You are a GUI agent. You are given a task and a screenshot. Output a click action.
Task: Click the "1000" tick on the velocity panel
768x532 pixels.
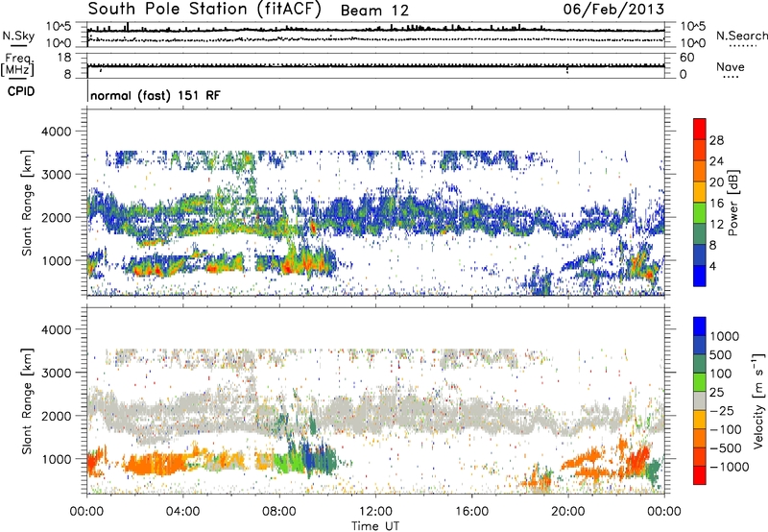coord(56,459)
